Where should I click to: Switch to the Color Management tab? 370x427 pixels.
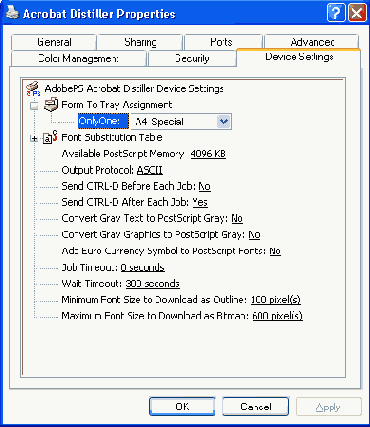(78, 59)
